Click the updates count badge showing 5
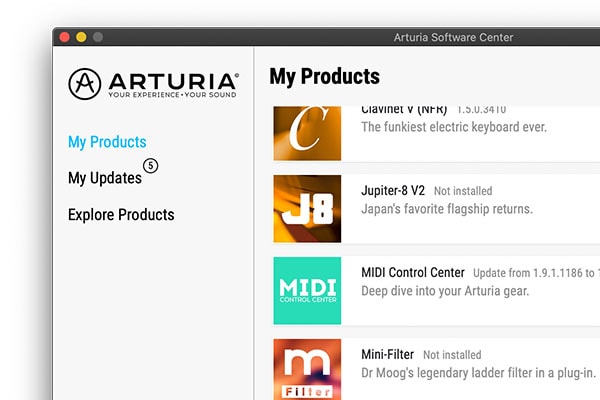600x400 pixels. click(150, 166)
